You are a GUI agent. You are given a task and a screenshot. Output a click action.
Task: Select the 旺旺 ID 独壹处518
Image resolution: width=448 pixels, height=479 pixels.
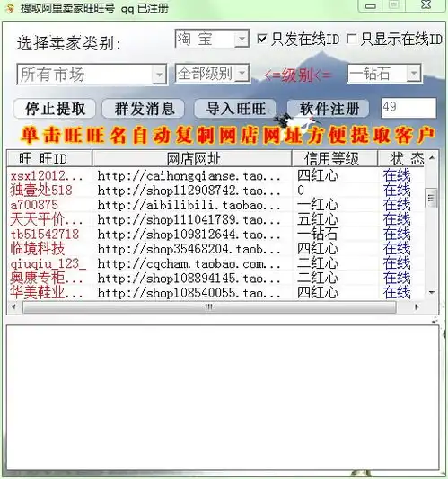(x=41, y=191)
